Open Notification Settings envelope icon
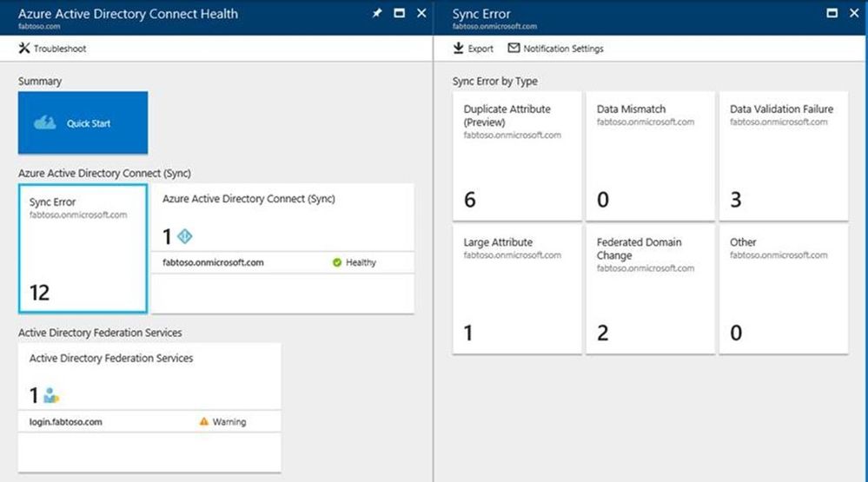Screen dimensions: 868x482 point(514,48)
